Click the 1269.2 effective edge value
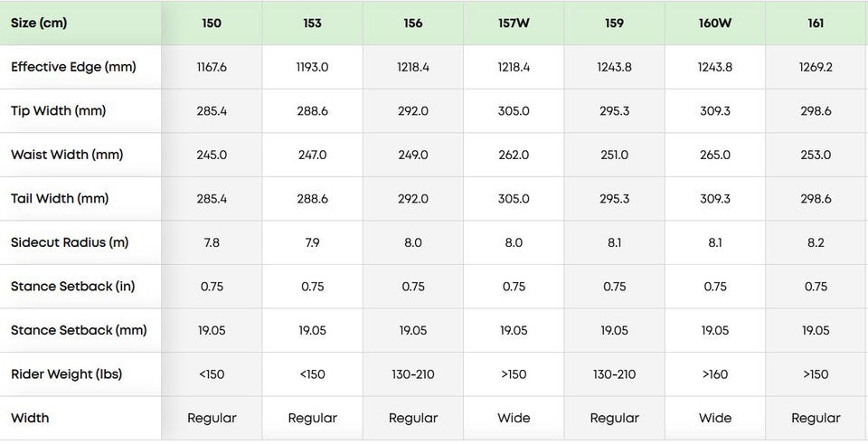The height and width of the screenshot is (444, 868). pos(816,67)
